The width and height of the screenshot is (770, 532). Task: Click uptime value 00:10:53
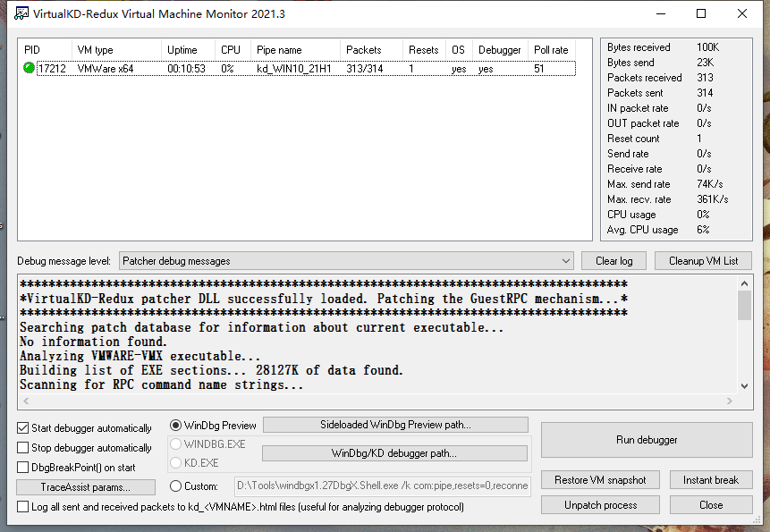(186, 69)
